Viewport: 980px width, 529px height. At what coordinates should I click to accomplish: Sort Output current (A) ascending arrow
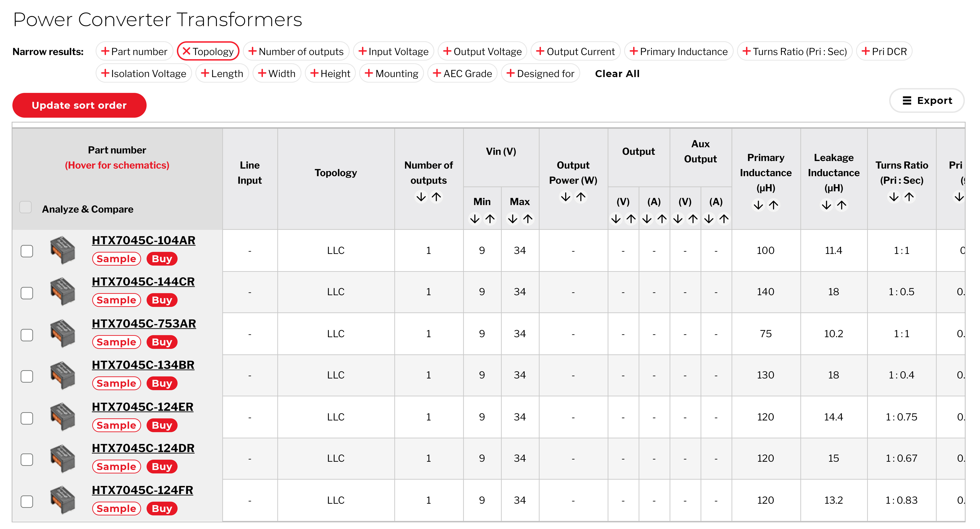[662, 219]
